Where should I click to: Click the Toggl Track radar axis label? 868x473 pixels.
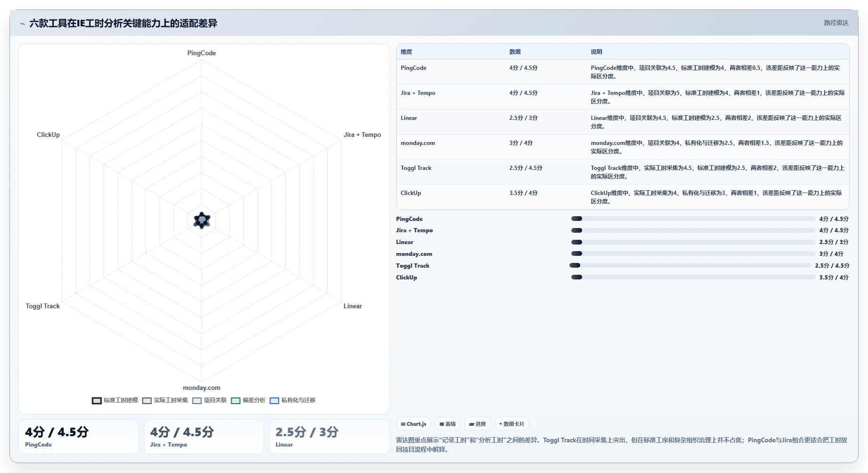[42, 306]
